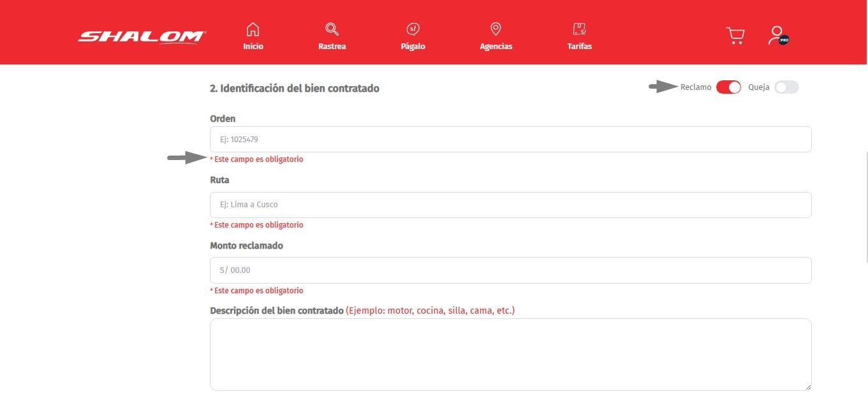
Task: Click the Agencias location pin icon
Action: 496,29
